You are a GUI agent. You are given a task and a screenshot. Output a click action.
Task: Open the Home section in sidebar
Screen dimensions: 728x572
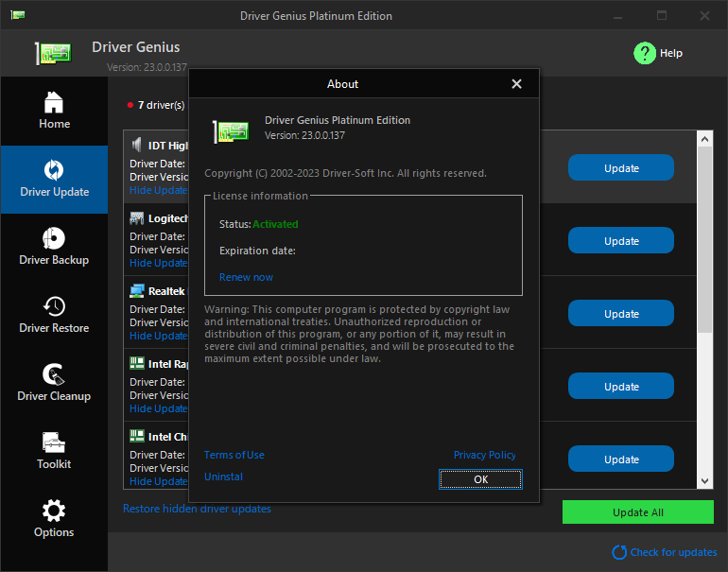tap(54, 111)
